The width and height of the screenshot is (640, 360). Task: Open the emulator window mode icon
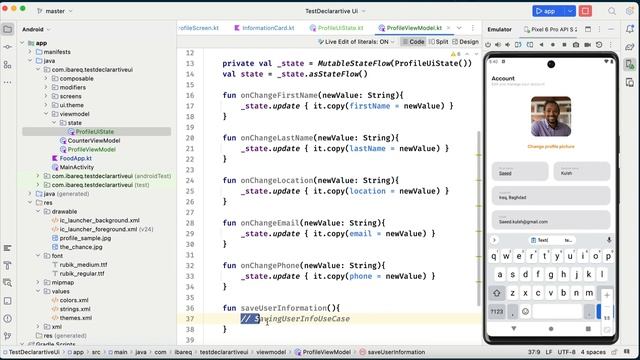click(x=588, y=29)
